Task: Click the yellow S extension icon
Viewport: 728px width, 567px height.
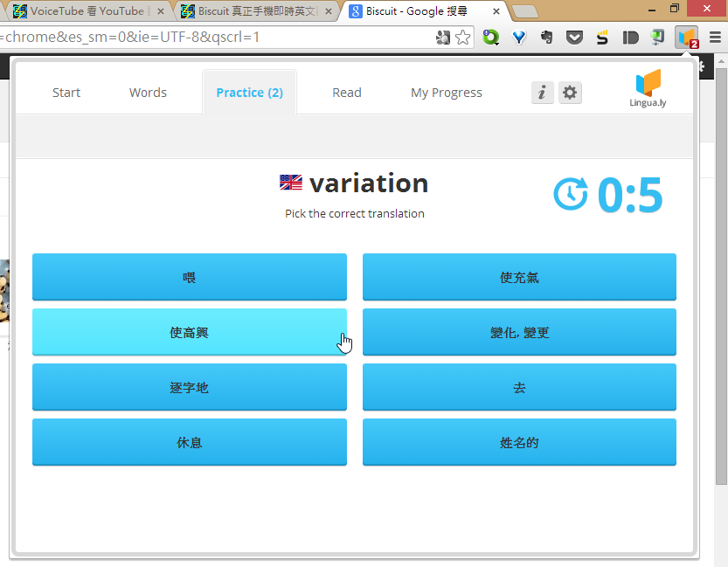Action: tap(602, 38)
